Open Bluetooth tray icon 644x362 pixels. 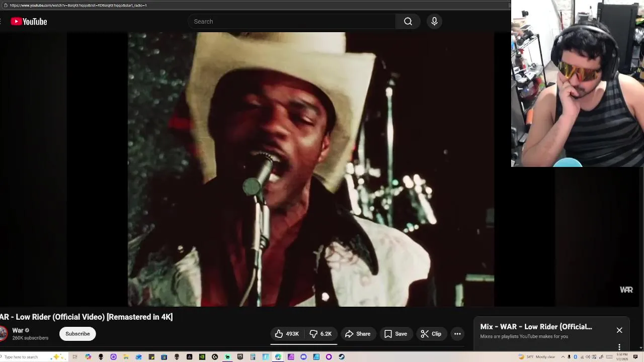576,357
